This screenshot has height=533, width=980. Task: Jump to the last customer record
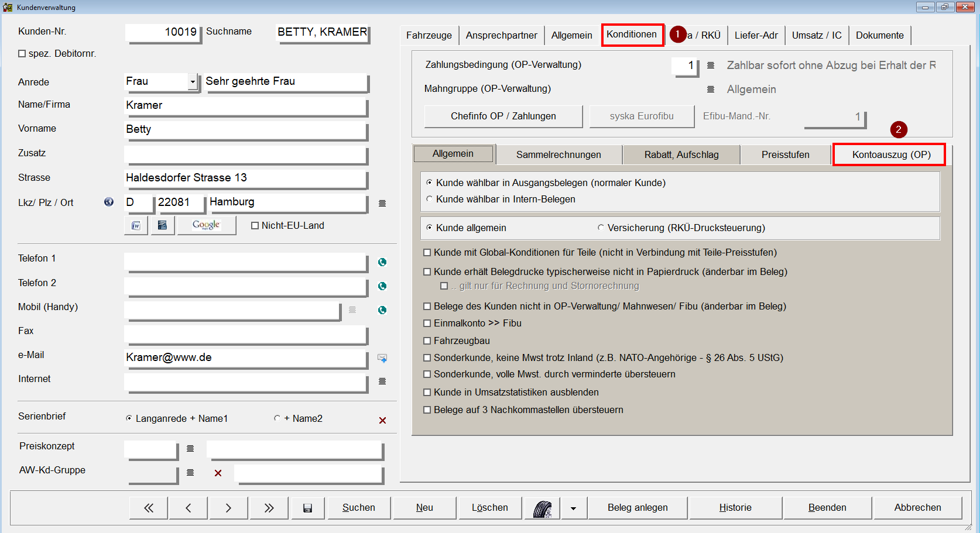[x=269, y=508]
